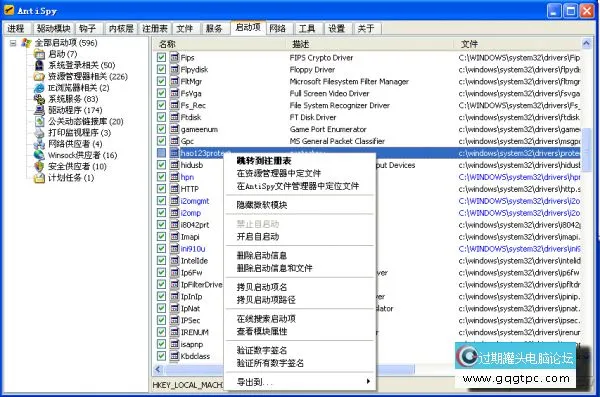The width and height of the screenshot is (600, 397).
Task: Click the driver icon beside Kbdclass
Action: coord(174,356)
